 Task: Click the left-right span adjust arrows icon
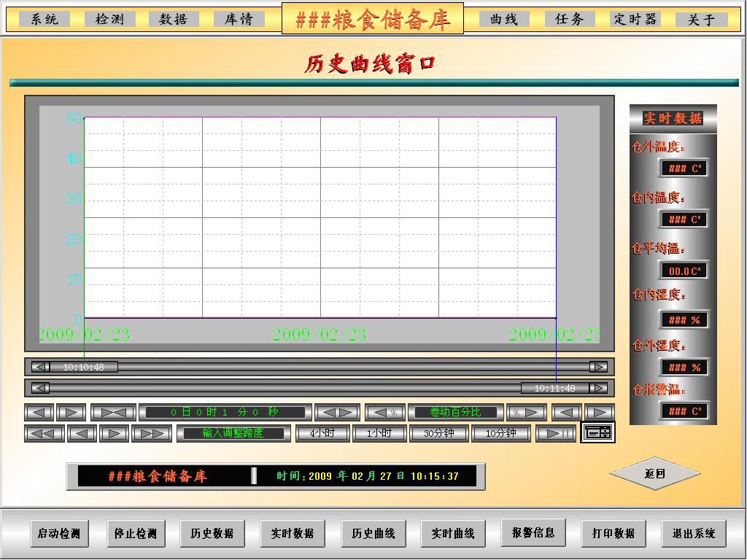pyautogui.click(x=337, y=413)
